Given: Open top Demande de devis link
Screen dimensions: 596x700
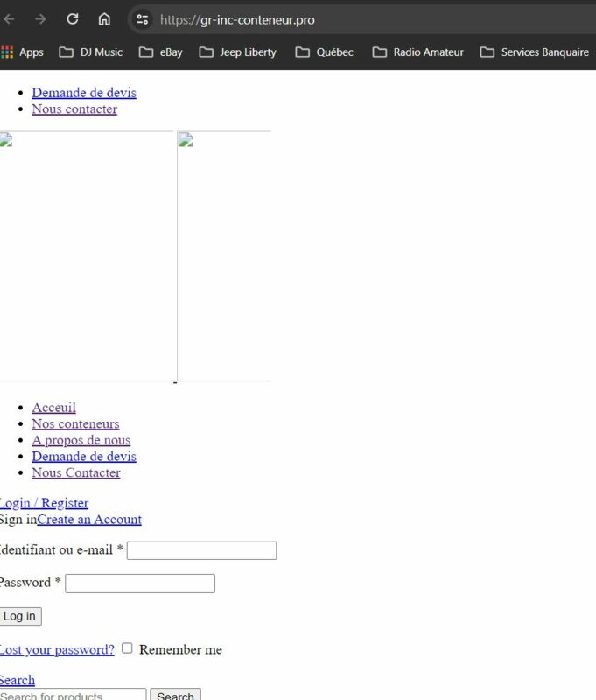Looking at the screenshot, I should 84,93.
